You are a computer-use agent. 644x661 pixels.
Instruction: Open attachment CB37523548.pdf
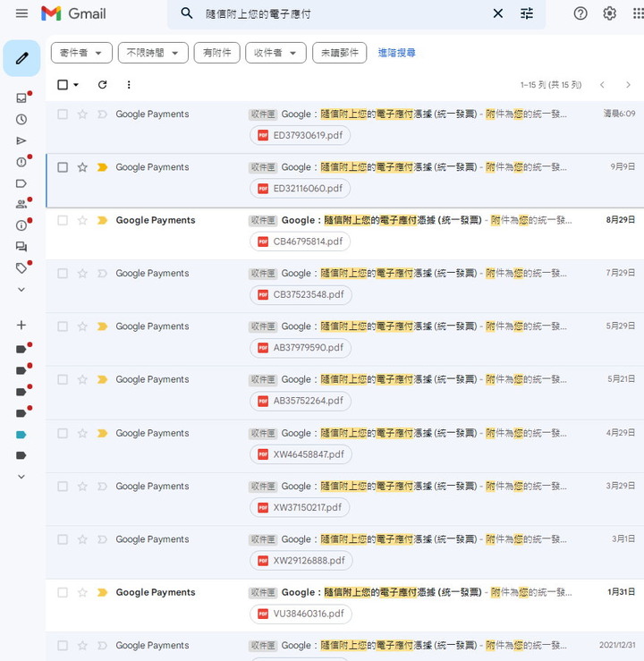[x=301, y=295]
